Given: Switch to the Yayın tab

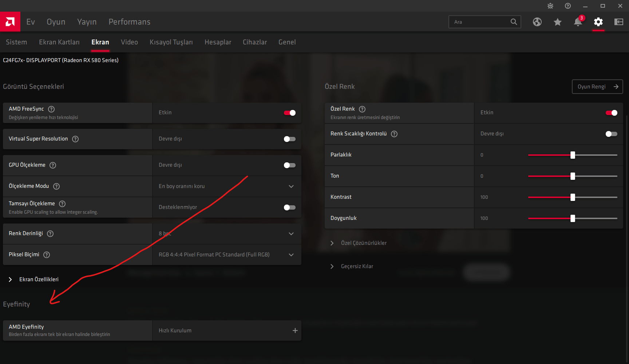Looking at the screenshot, I should [87, 22].
